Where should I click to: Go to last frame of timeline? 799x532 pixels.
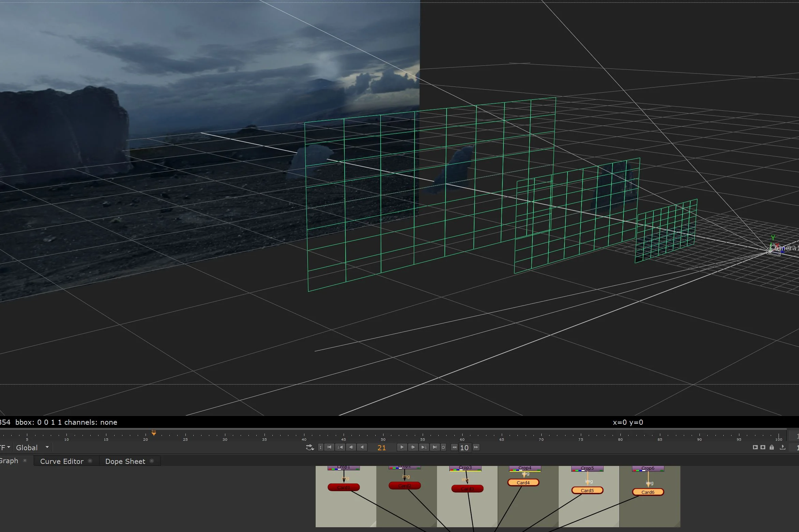tap(435, 447)
